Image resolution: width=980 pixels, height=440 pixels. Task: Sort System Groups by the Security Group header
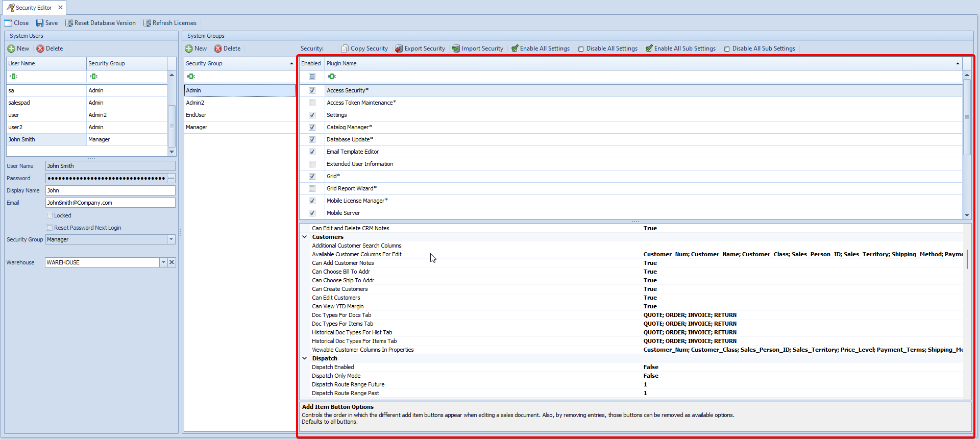240,63
